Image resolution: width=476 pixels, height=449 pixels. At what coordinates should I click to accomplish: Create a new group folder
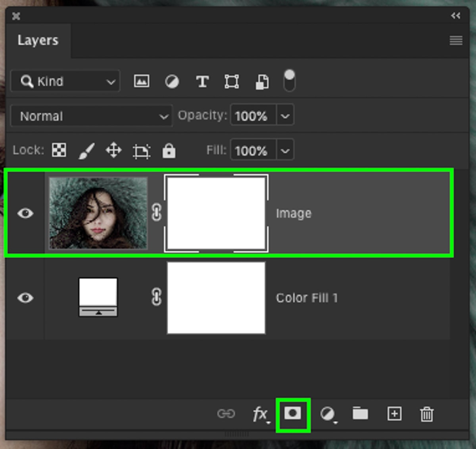click(x=360, y=414)
